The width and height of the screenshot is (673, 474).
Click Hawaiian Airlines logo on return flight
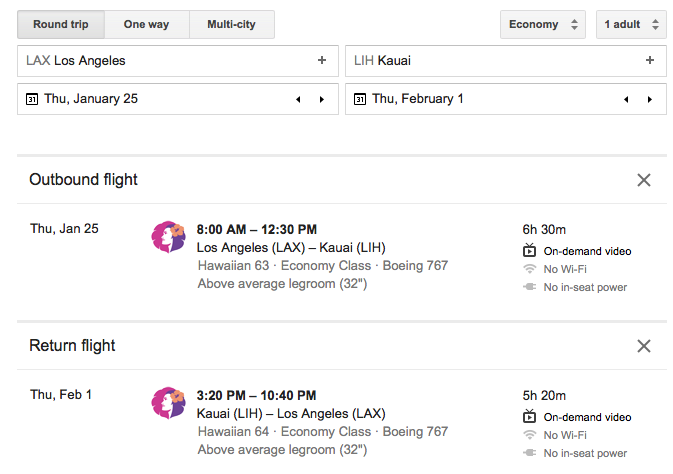(168, 402)
